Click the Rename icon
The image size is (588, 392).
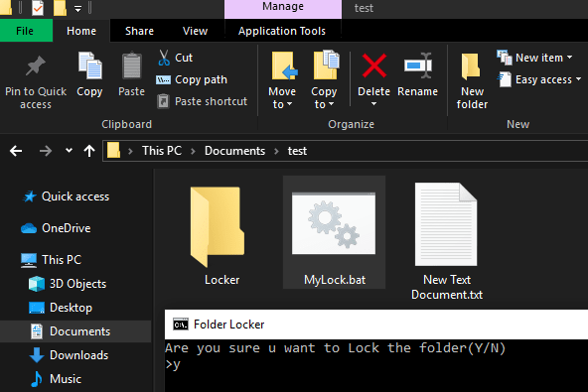point(418,65)
